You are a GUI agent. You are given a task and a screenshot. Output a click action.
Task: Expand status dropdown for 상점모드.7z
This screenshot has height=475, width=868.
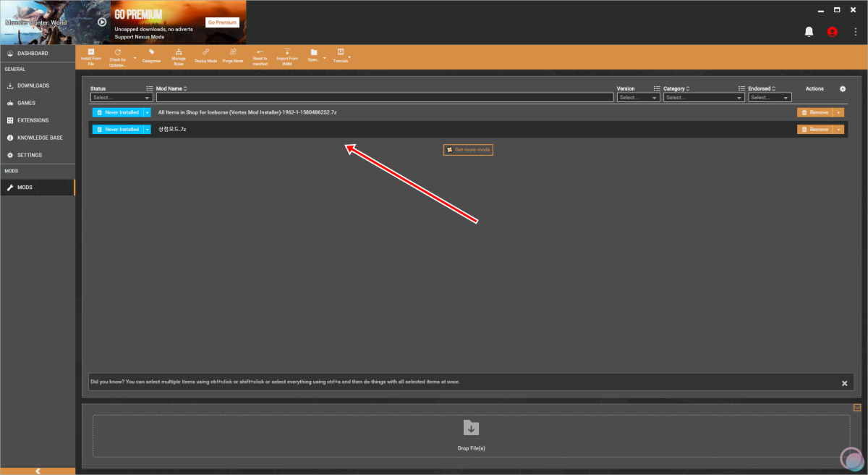pyautogui.click(x=147, y=129)
